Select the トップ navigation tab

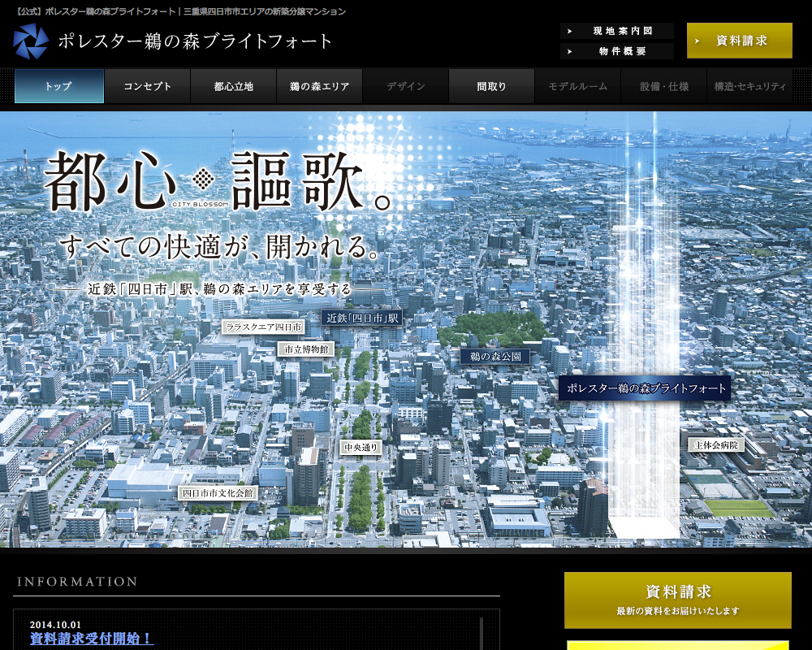point(59,86)
